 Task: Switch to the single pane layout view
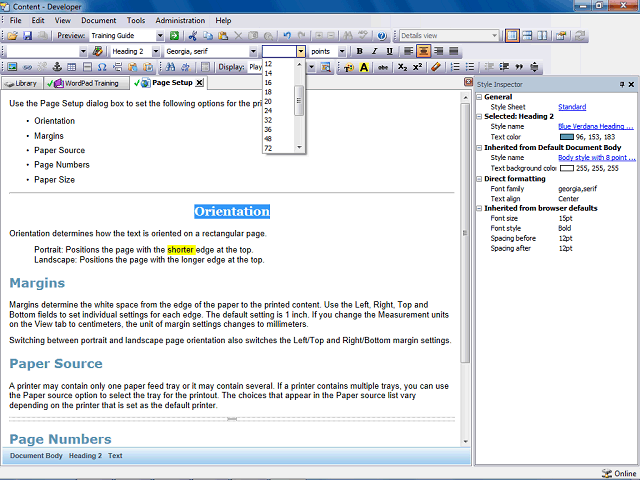tap(512, 36)
